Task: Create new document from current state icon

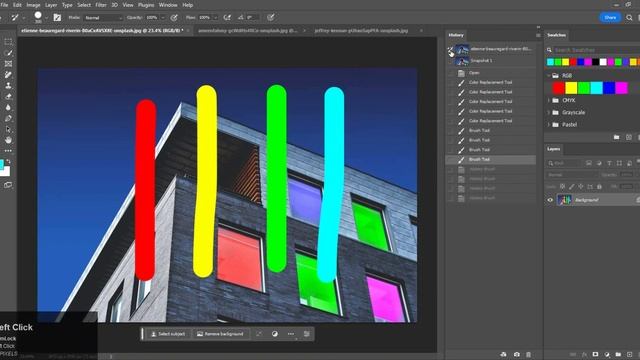Action: (504, 354)
